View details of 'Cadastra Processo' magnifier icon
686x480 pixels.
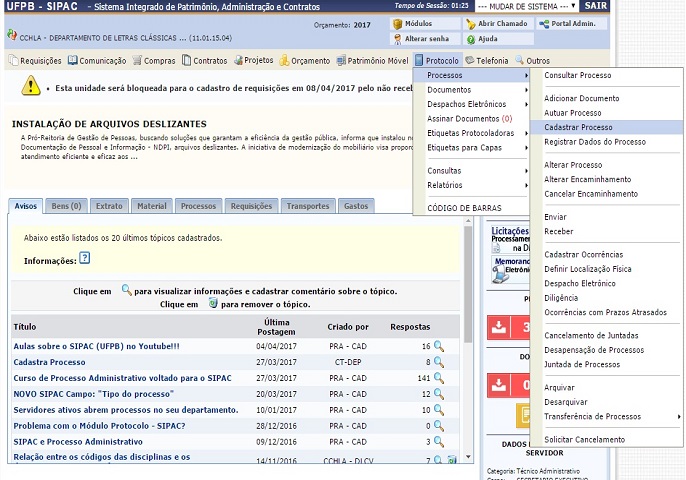pyautogui.click(x=438, y=362)
